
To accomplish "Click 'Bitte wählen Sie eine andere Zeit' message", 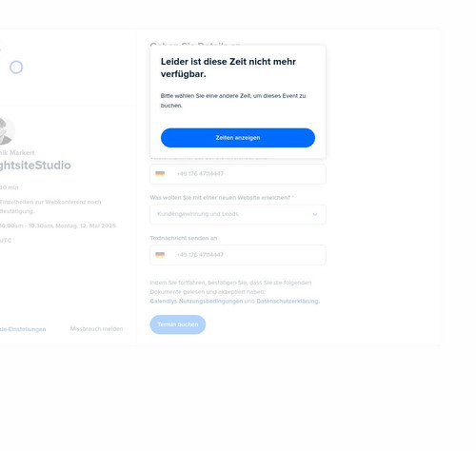I will tap(233, 101).
